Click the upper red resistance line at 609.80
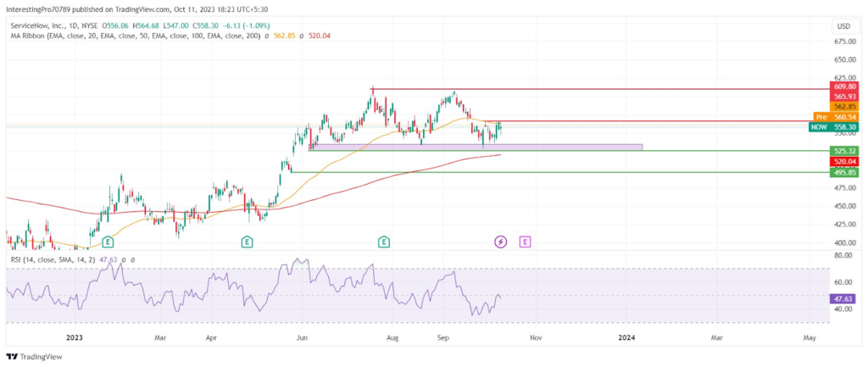 [x=601, y=88]
